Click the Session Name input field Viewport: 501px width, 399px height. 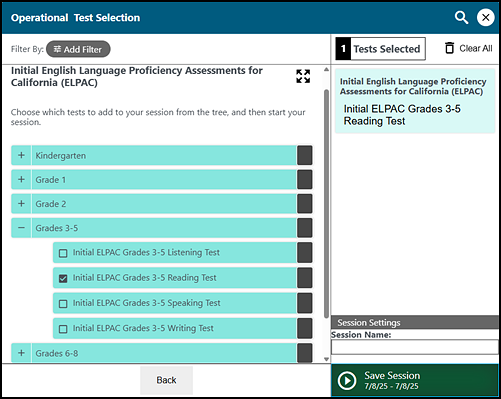click(x=415, y=347)
